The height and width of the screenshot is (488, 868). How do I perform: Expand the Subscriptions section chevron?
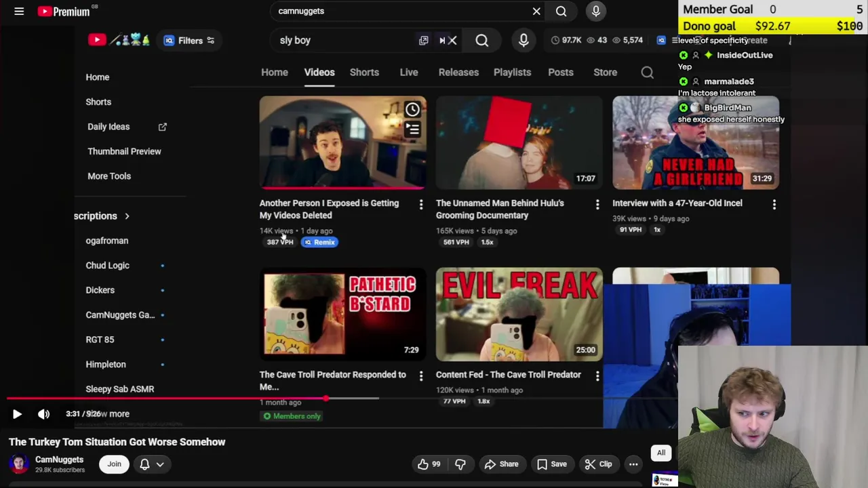click(x=127, y=216)
